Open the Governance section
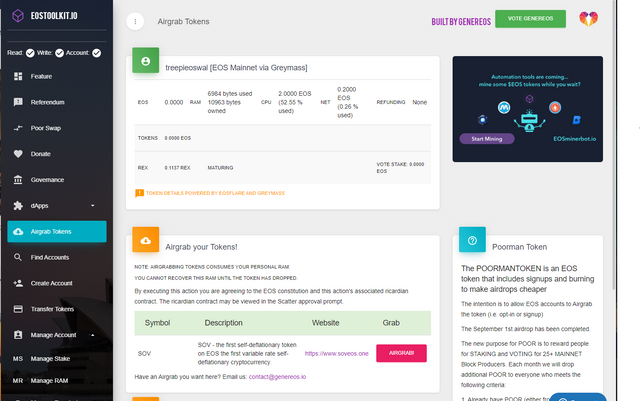This screenshot has height=401, width=640. (x=57, y=180)
